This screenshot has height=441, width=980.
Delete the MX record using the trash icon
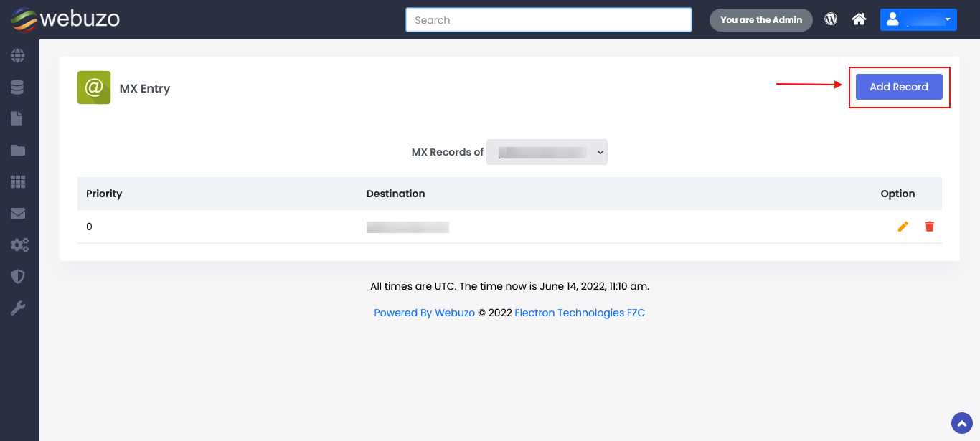tap(929, 226)
